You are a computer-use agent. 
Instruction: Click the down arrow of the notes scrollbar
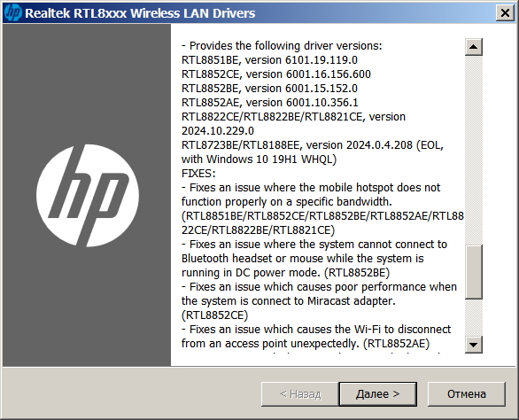click(473, 345)
